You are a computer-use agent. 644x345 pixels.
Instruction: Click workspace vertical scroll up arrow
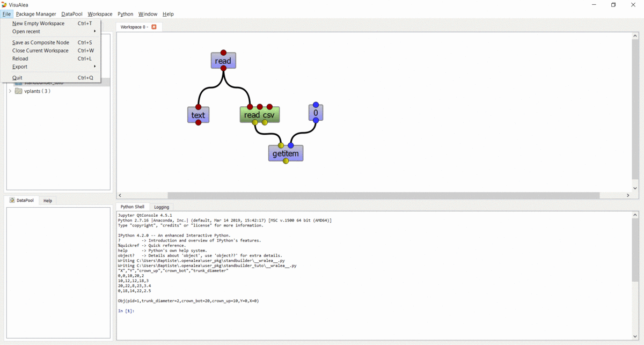[635, 35]
